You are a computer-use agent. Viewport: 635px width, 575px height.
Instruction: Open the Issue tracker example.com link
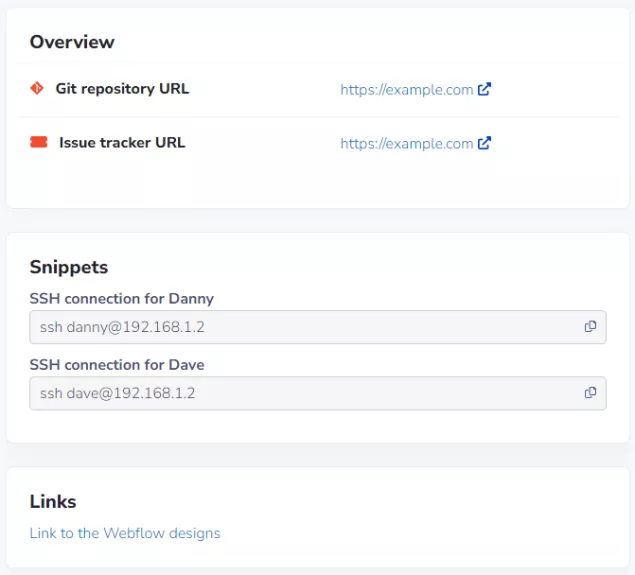tap(406, 143)
